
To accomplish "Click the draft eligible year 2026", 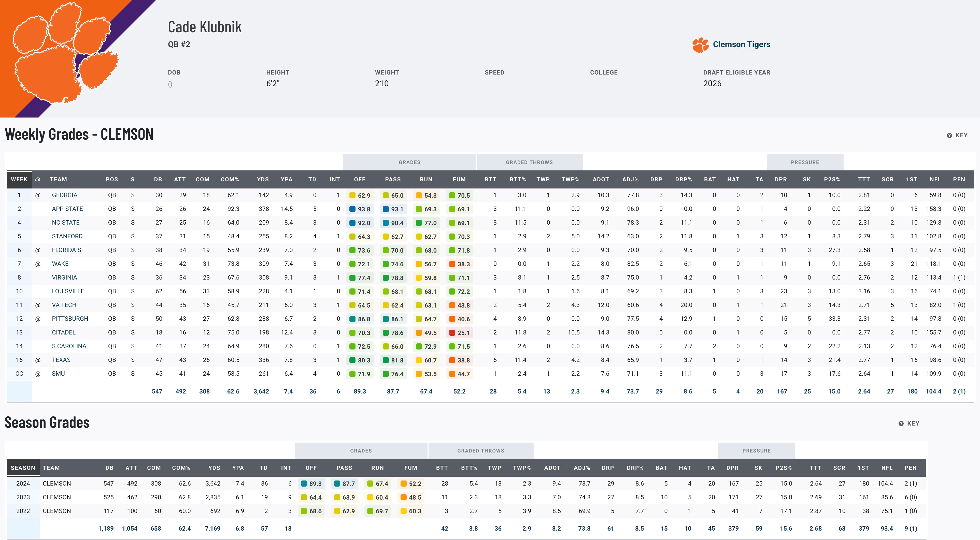I will coord(712,83).
